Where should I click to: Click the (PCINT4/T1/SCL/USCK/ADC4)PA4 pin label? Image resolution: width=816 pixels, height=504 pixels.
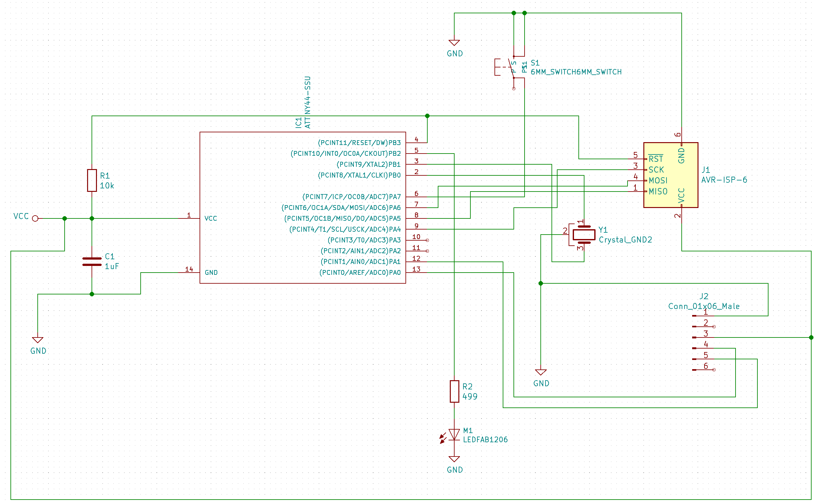345,229
